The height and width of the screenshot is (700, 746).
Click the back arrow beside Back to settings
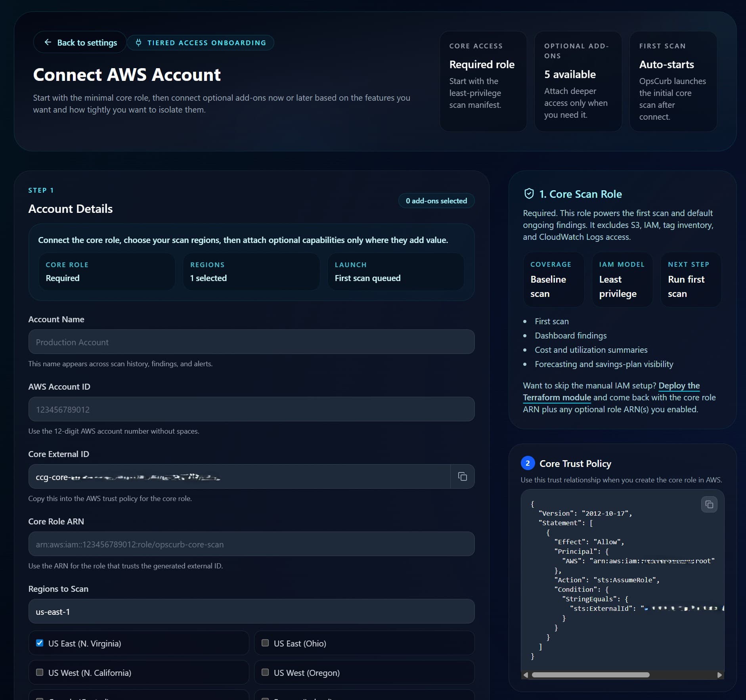coord(48,42)
